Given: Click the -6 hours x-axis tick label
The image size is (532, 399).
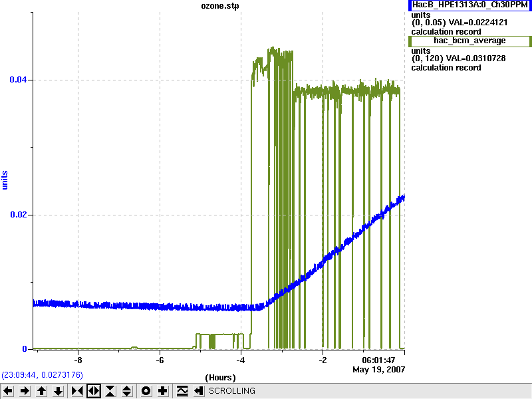Looking at the screenshot, I should click(x=160, y=360).
